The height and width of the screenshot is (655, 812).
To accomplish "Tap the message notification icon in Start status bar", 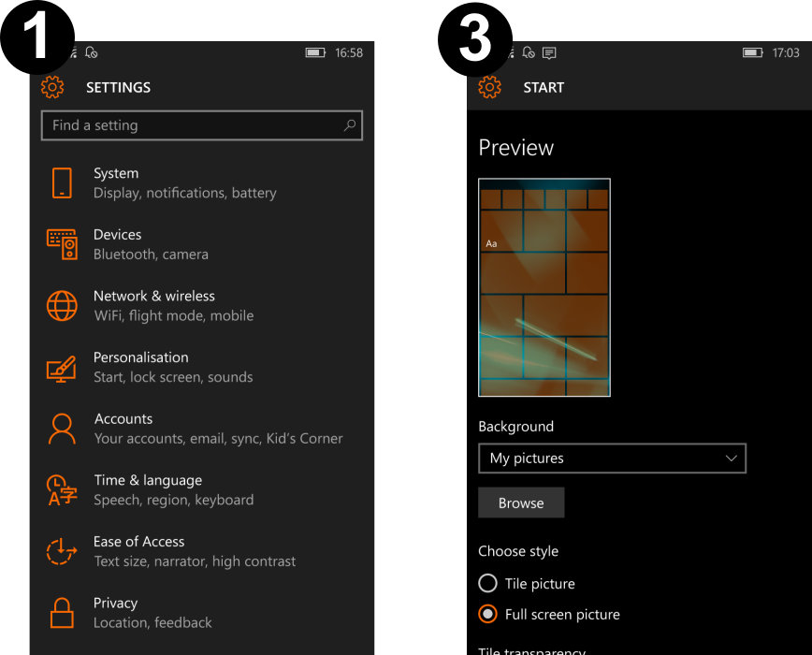I will [x=549, y=52].
